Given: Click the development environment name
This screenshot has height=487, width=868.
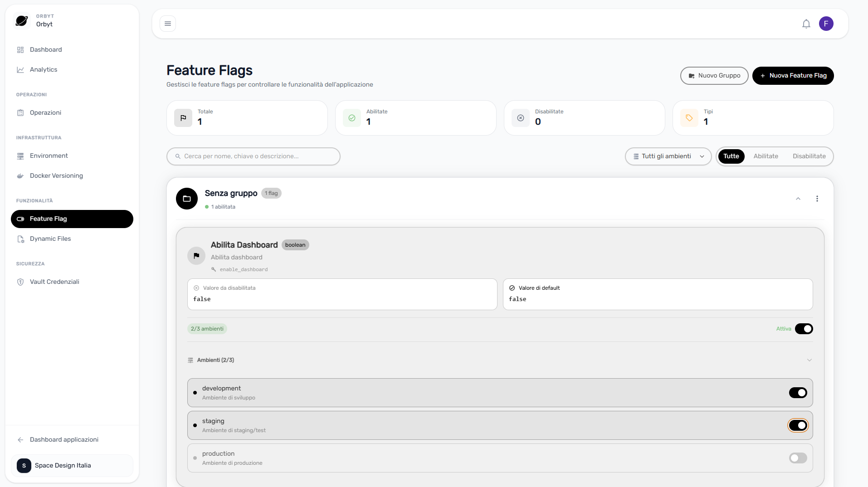Looking at the screenshot, I should [x=221, y=389].
